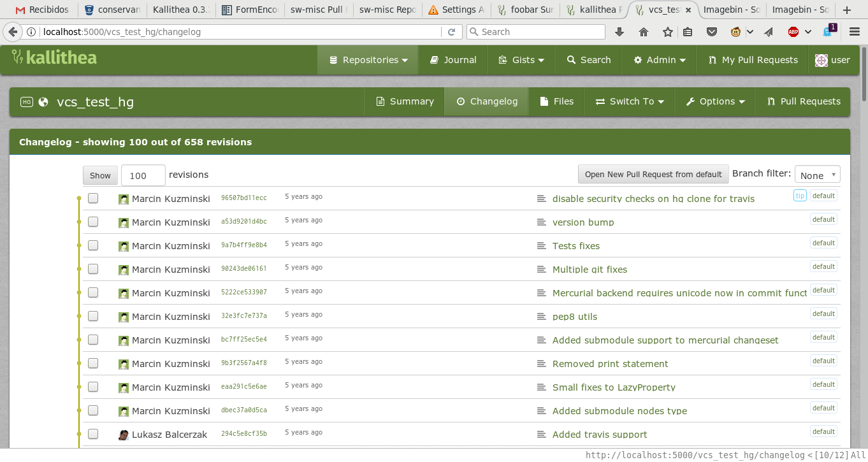Image resolution: width=868 pixels, height=462 pixels.
Task: Click Lukasz Balcerzak's avatar
Action: [124, 435]
